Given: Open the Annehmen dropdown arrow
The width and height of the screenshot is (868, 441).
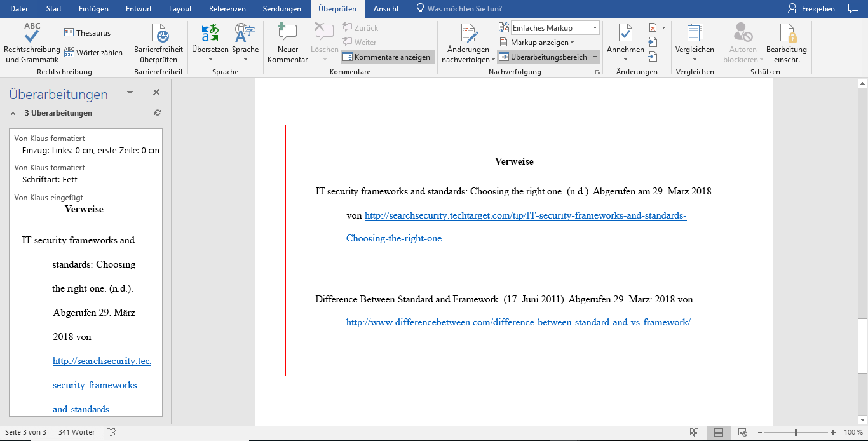Looking at the screenshot, I should (x=625, y=60).
